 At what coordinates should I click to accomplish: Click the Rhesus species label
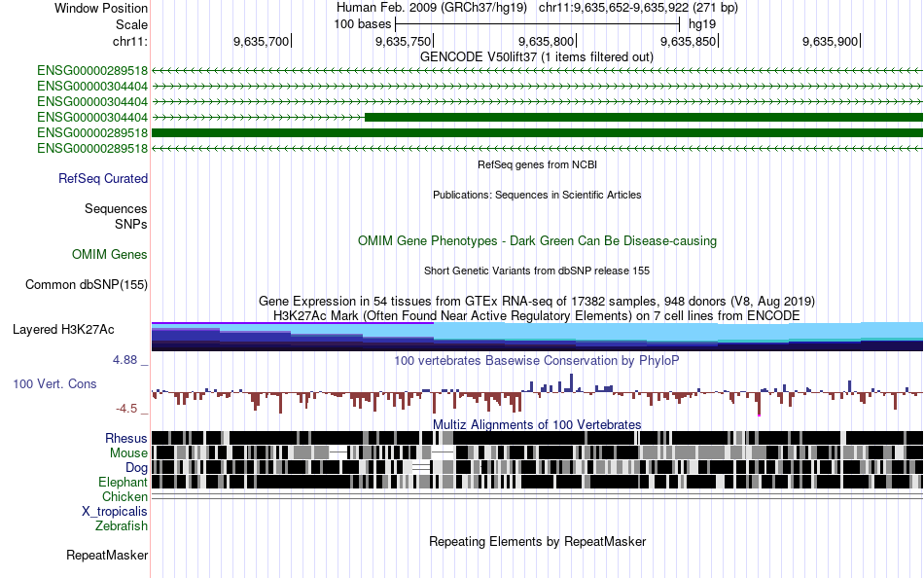[126, 438]
